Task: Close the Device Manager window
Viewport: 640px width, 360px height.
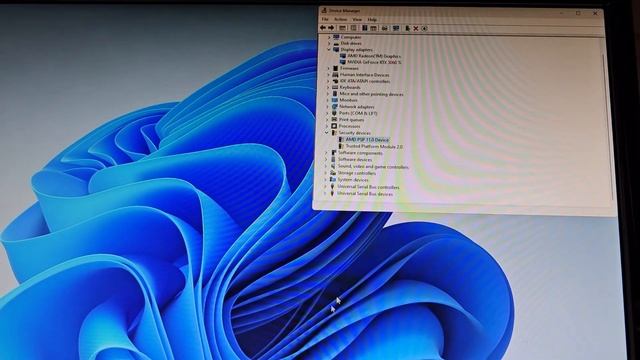Action: pyautogui.click(x=595, y=13)
